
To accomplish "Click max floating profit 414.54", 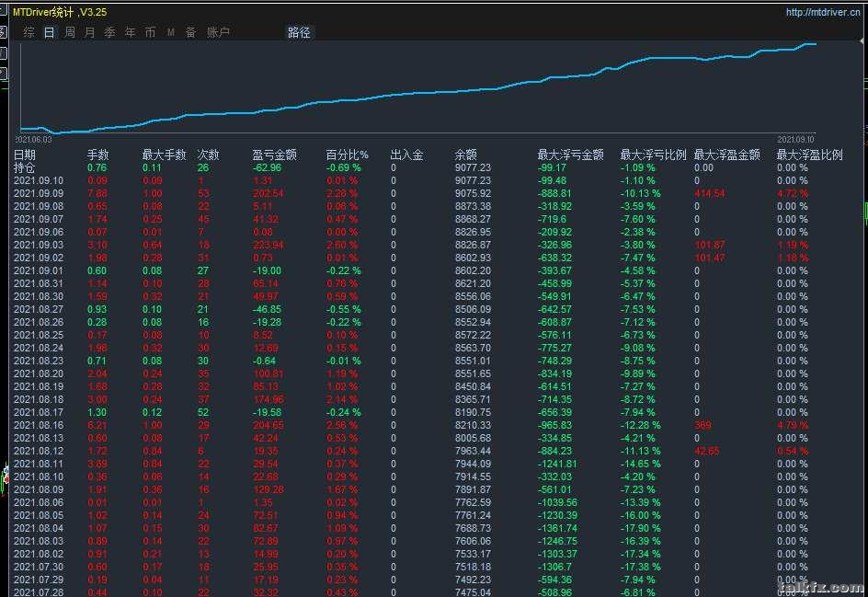I will pos(710,193).
